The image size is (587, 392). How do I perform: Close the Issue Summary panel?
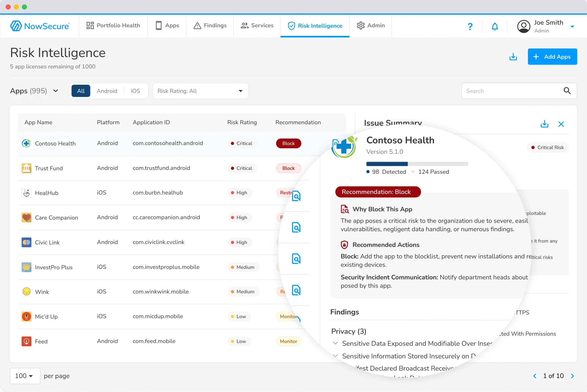coord(561,124)
